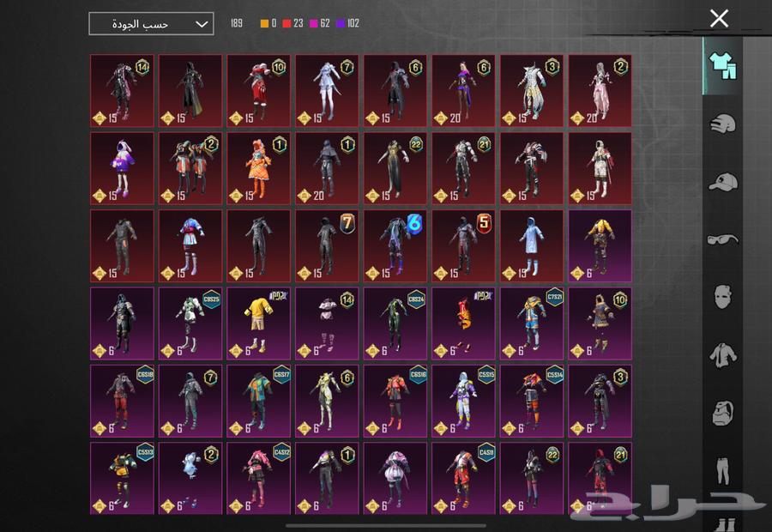
Task: Select the purple bunny hoodie outfit
Action: (x=122, y=168)
